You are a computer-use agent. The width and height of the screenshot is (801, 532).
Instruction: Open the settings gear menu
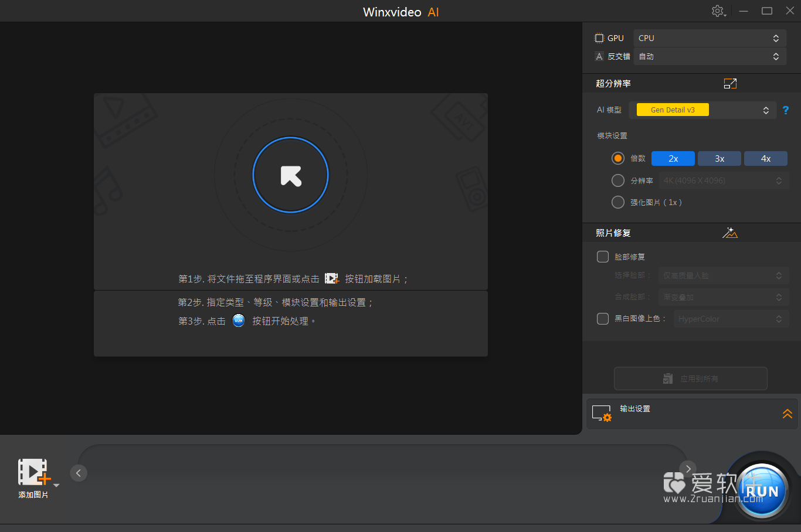718,11
